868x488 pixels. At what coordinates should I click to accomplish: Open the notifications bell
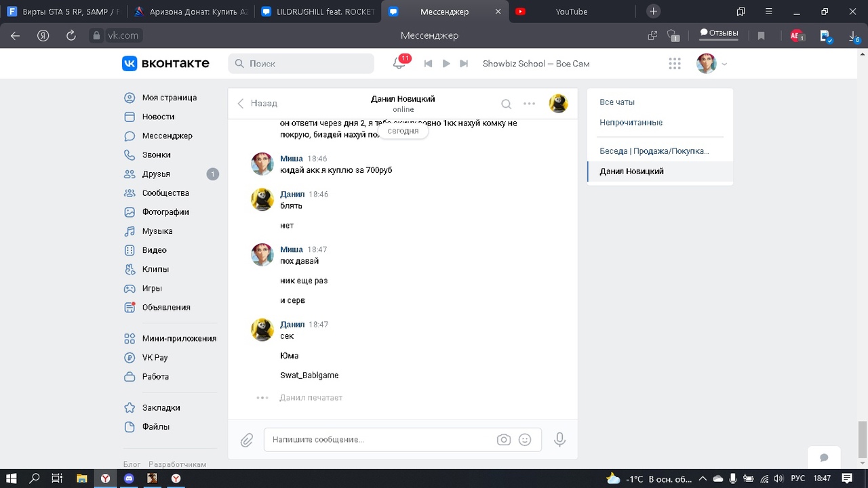[399, 63]
